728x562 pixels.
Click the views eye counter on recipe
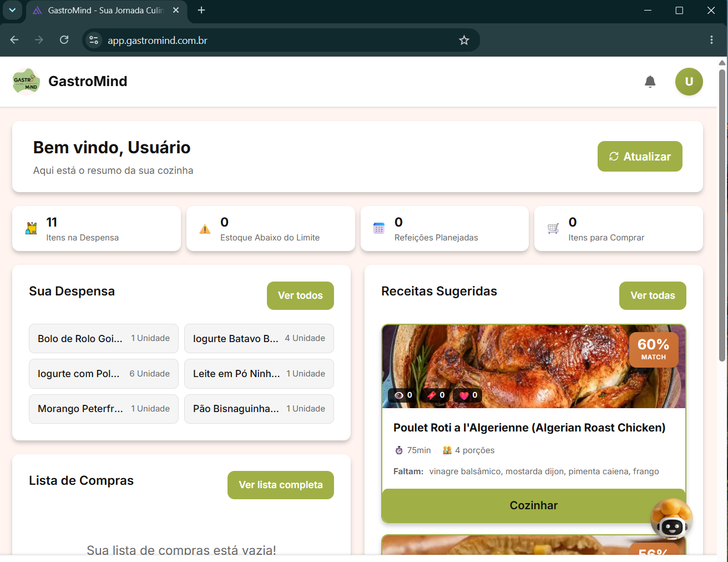(403, 395)
